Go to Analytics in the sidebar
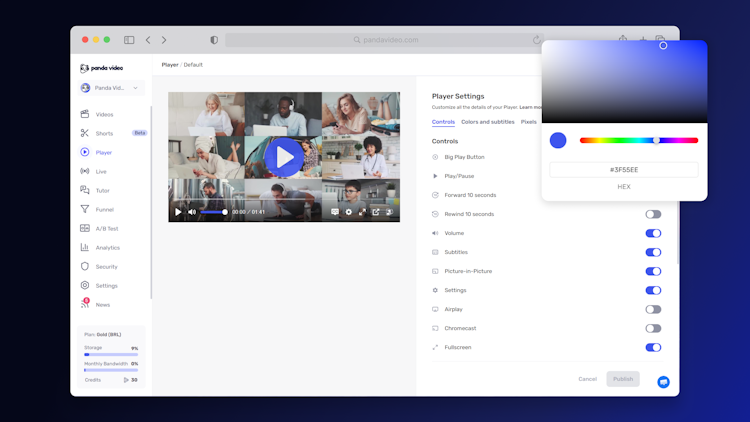This screenshot has height=422, width=750. [107, 248]
